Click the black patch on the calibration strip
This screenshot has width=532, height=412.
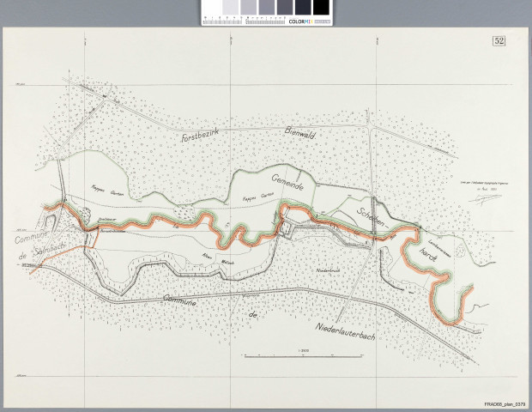pyautogui.click(x=321, y=8)
